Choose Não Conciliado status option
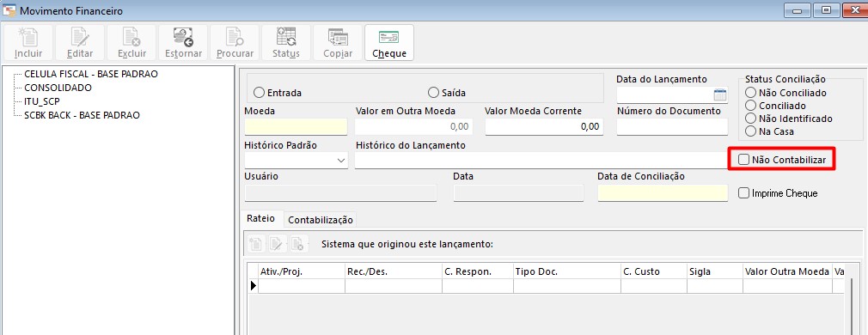 pos(750,93)
